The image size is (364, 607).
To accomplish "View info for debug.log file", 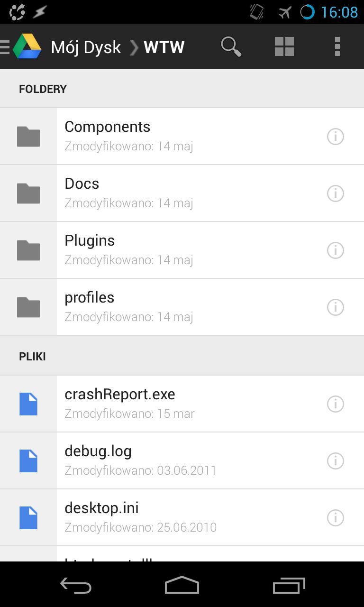I will (x=336, y=461).
